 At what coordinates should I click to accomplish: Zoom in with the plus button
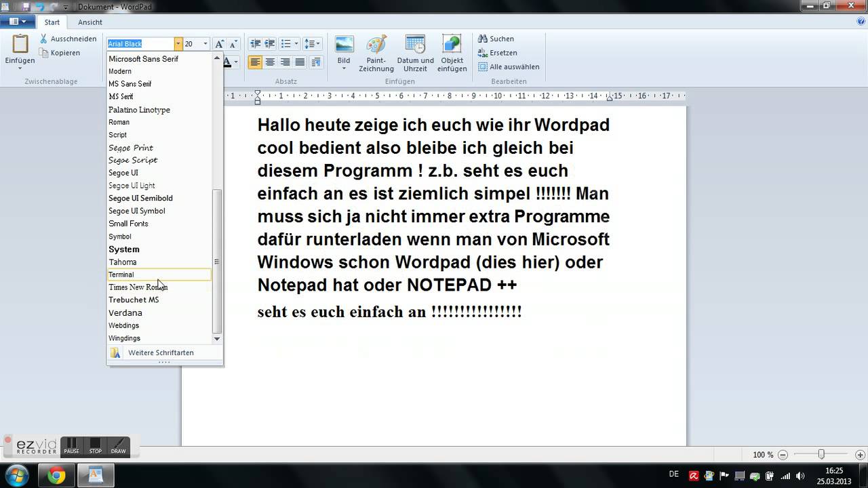tap(861, 455)
